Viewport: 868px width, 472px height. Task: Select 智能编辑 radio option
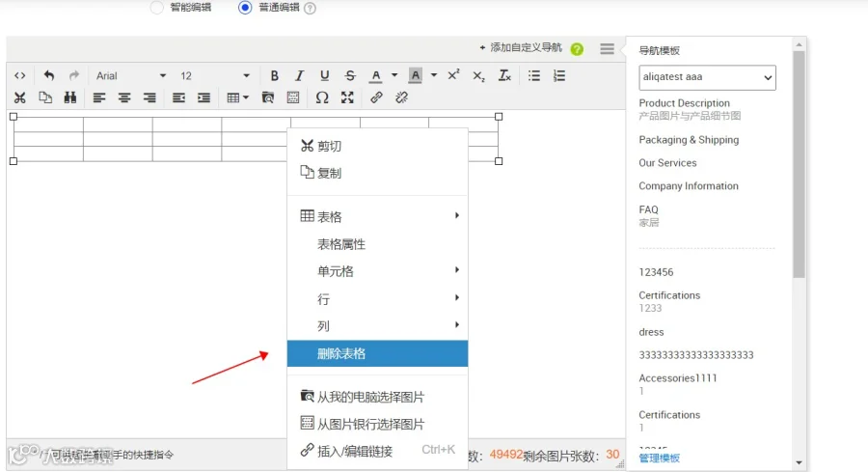coord(157,7)
